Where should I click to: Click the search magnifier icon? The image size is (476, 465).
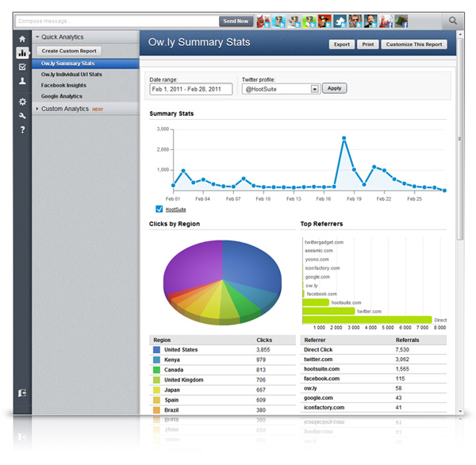453,21
